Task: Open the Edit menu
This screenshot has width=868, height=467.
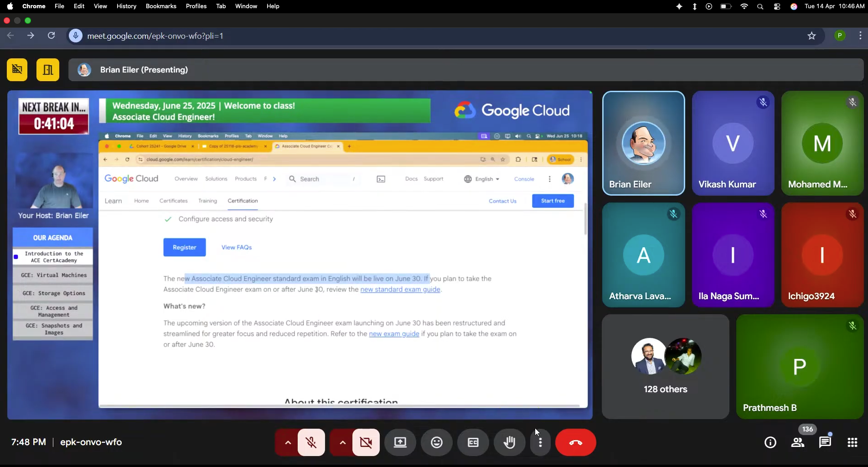Action: coord(79,6)
